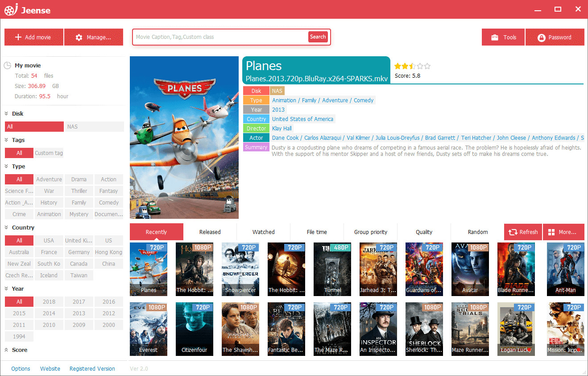Select An Inspector Calls thumbnail
588x376 pixels.
[378, 329]
